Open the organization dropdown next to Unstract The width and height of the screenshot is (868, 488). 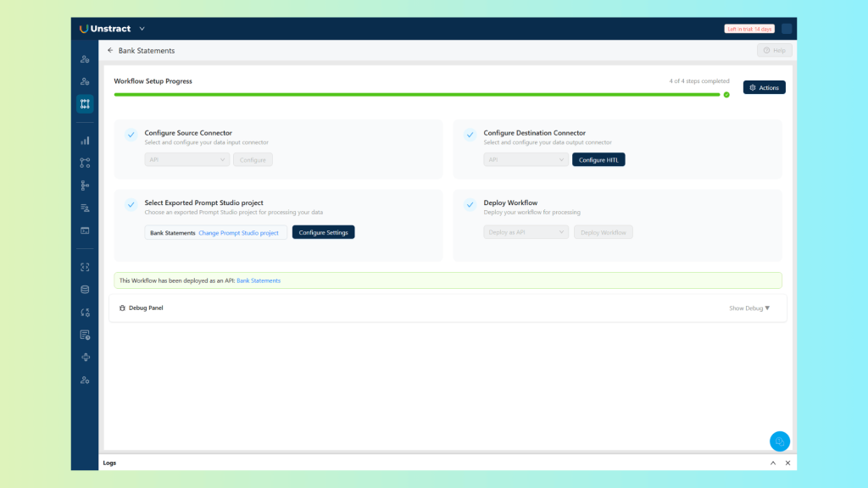pyautogui.click(x=142, y=29)
